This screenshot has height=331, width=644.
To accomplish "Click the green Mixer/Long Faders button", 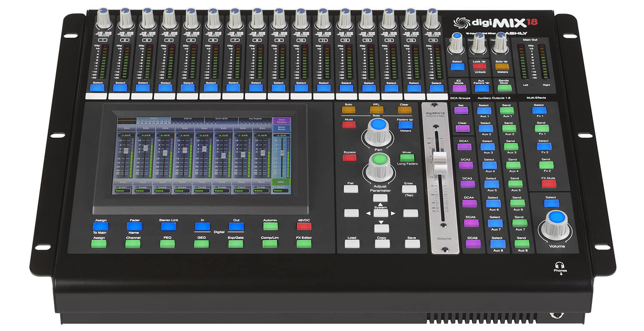I will coord(407,157).
